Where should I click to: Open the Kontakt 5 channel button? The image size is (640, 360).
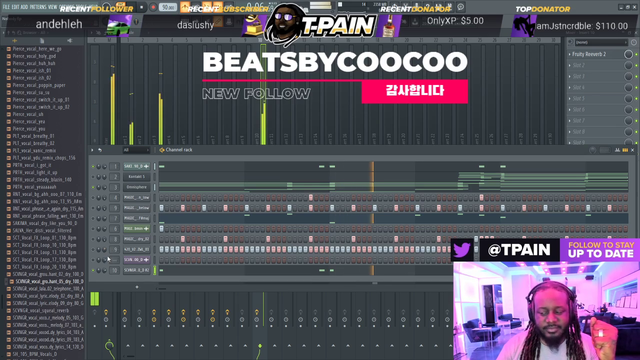click(x=137, y=177)
